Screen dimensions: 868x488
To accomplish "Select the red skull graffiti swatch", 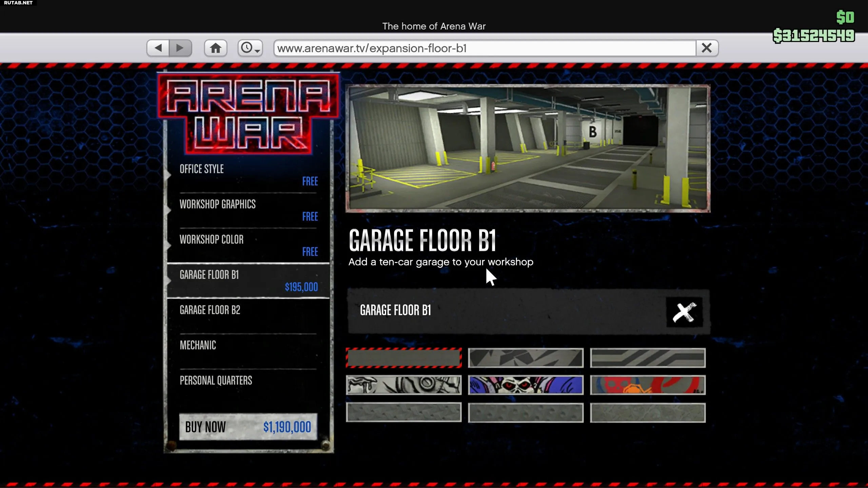I will pos(648,385).
